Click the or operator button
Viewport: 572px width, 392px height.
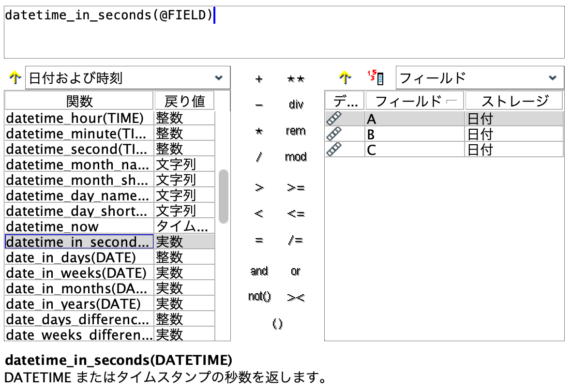coord(295,271)
